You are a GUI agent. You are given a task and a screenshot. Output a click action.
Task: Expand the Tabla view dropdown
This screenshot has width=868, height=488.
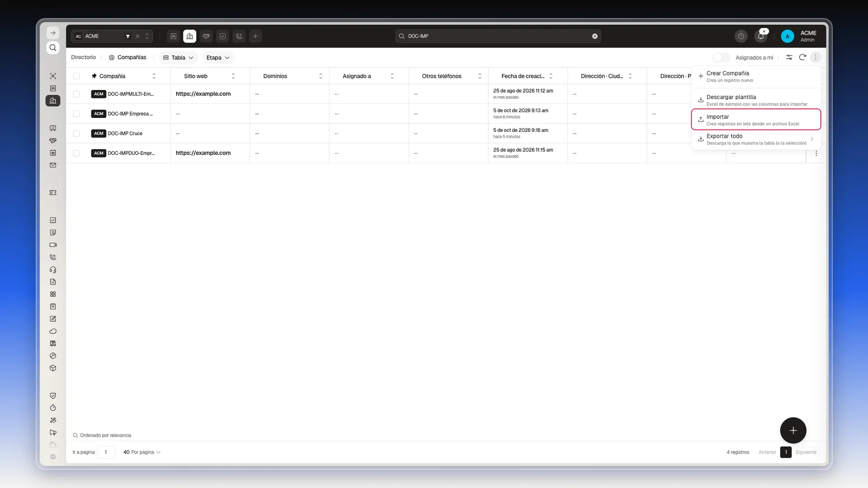click(179, 58)
